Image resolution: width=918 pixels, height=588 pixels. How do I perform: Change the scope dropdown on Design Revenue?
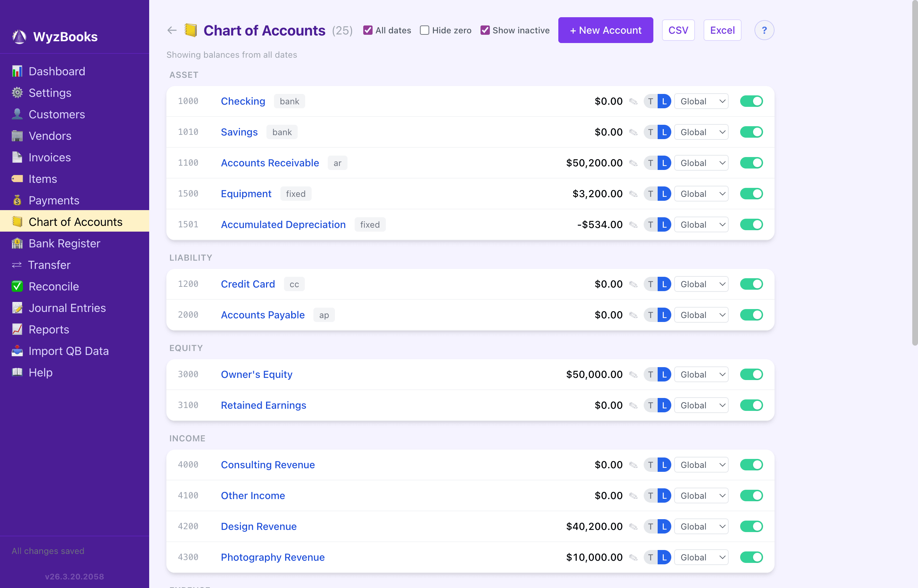[x=701, y=526]
